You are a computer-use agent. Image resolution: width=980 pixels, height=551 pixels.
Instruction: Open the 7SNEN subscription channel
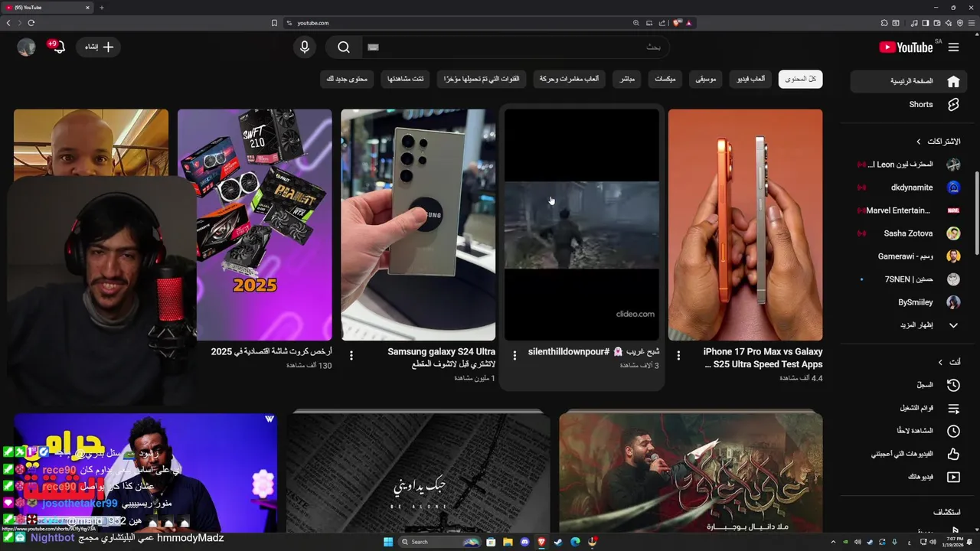909,279
